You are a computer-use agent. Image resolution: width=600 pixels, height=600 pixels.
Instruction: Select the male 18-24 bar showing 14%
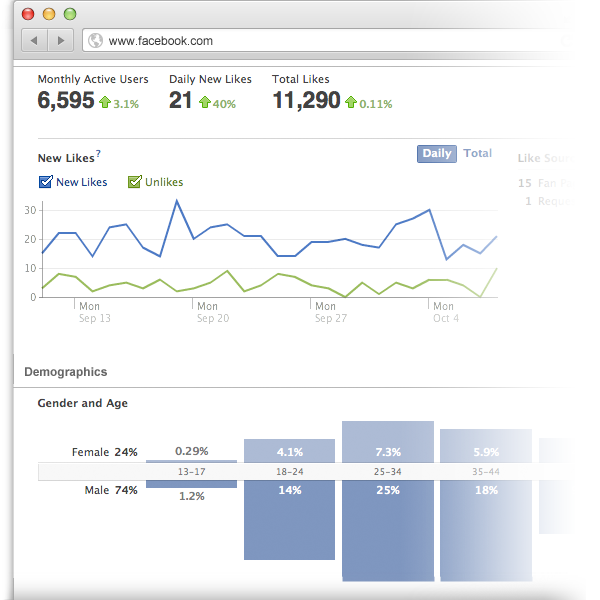289,520
